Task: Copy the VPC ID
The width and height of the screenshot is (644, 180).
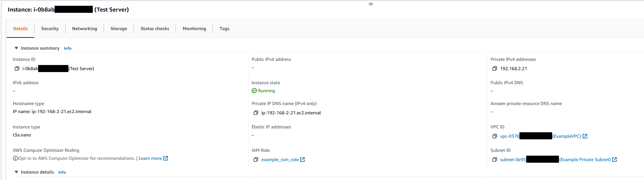Action: [495, 136]
